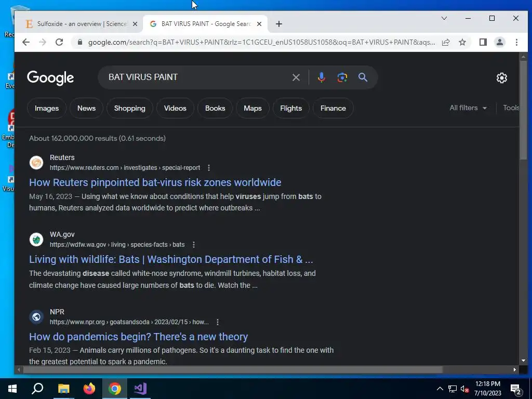Click the address bar URL
Viewport: 532px width, 399px height.
261,43
